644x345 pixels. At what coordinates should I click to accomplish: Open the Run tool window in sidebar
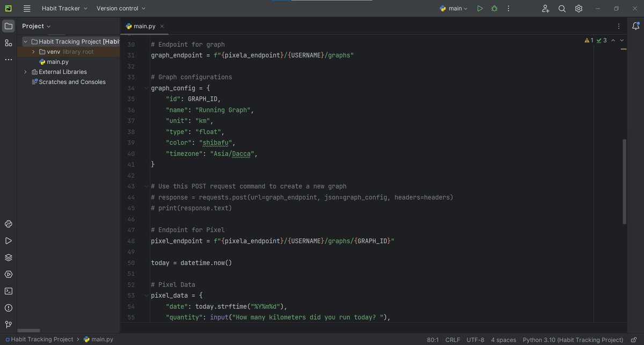tap(8, 241)
